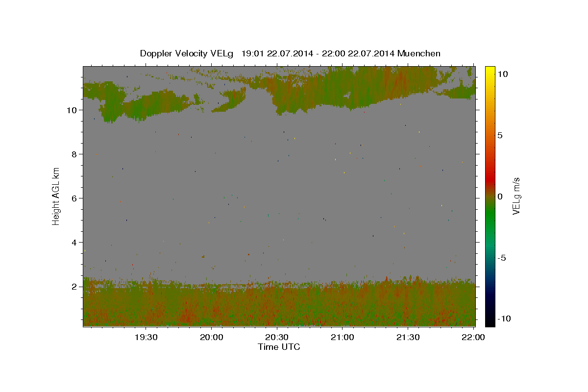Click the colorbar tick label 5
This screenshot has height=392, width=588.
(x=500, y=135)
